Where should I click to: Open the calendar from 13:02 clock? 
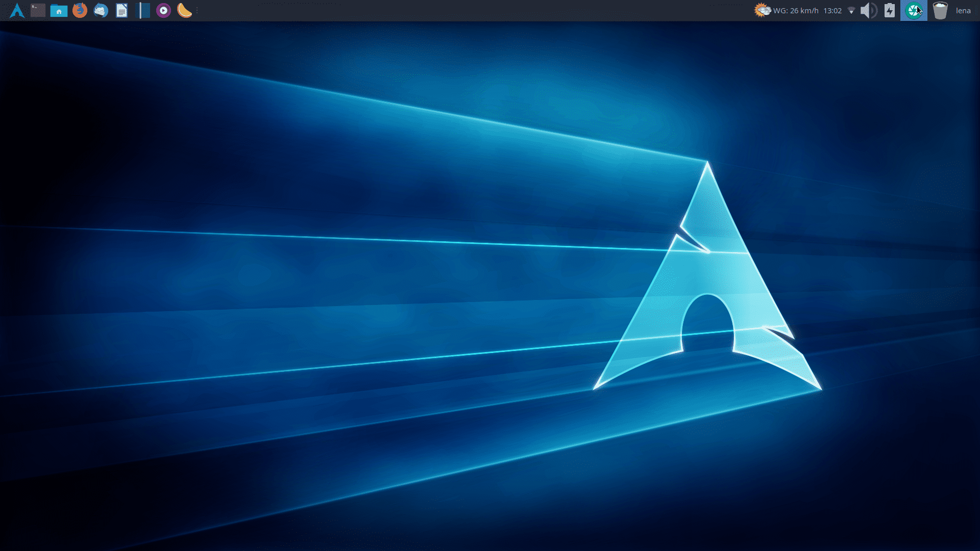832,11
